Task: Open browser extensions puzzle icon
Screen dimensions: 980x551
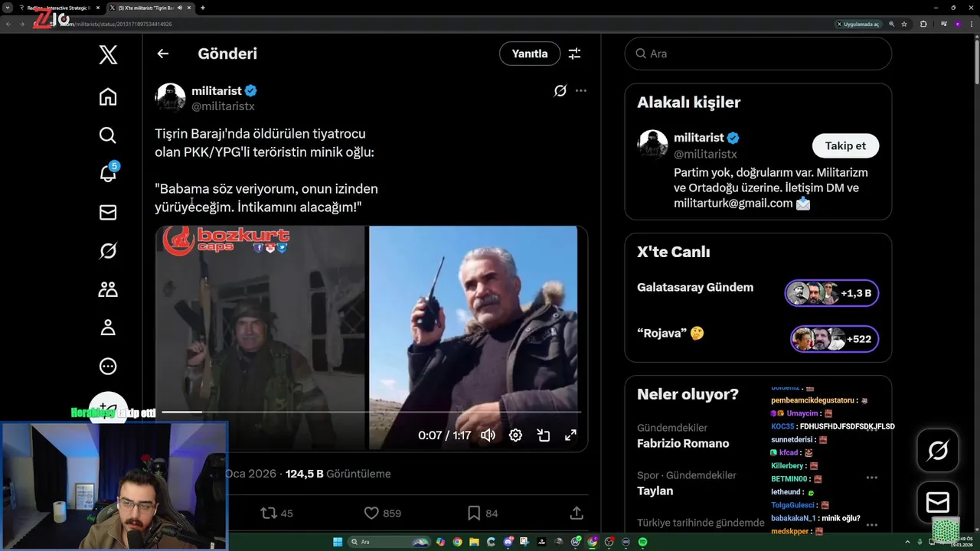Action: [x=923, y=24]
